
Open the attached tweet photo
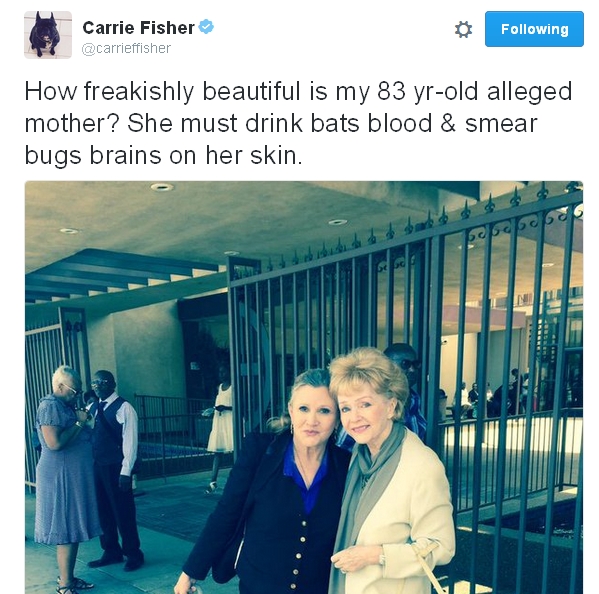[x=304, y=387]
